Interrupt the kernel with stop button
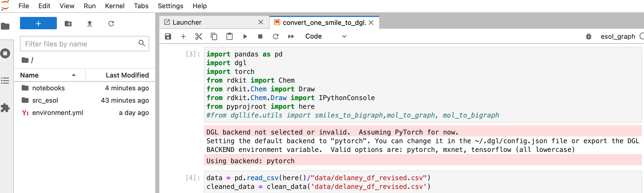The image size is (644, 193). 260,36
